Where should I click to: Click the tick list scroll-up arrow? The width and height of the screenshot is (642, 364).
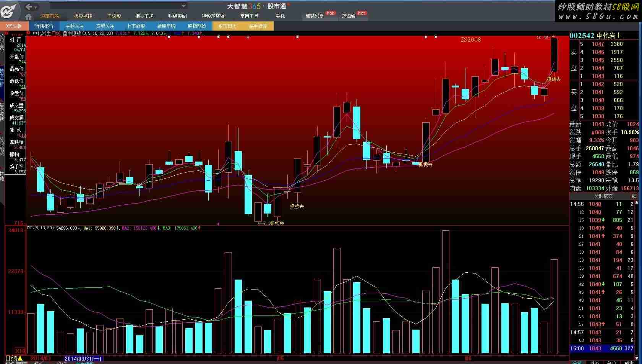pyautogui.click(x=637, y=203)
